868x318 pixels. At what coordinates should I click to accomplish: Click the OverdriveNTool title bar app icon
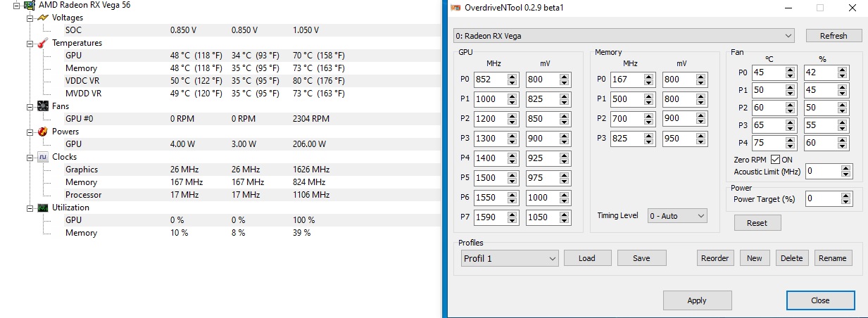click(x=455, y=8)
